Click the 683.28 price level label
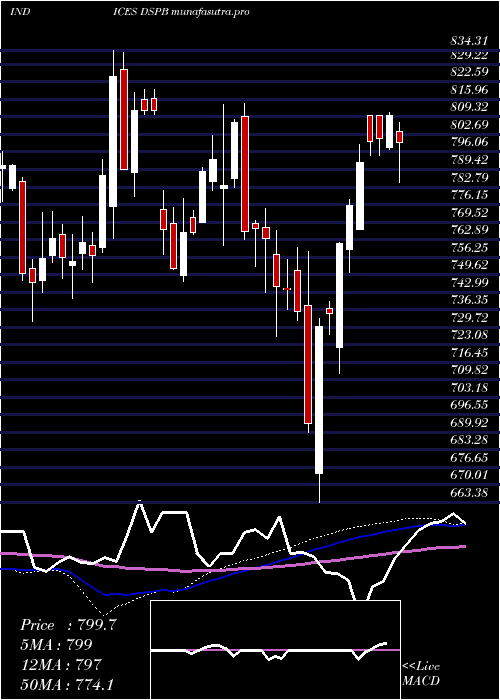The image size is (500, 700). (469, 440)
